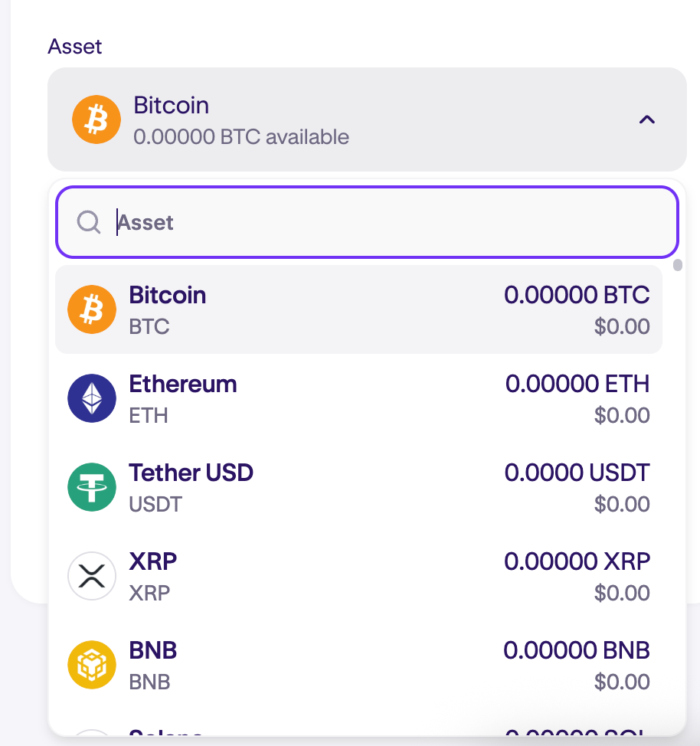
Task: Collapse the asset list with the chevron
Action: (646, 119)
